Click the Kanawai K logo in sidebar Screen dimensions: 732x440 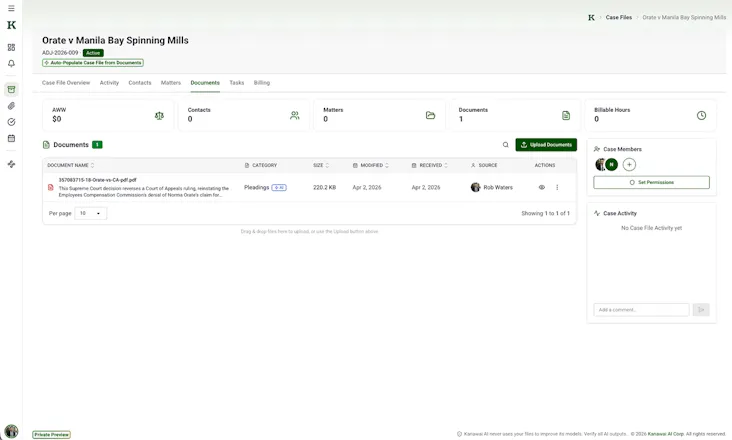tap(11, 25)
